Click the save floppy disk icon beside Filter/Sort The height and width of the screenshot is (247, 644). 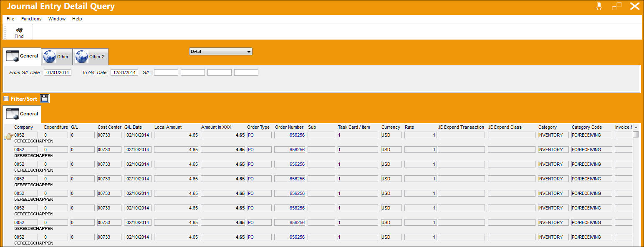[x=45, y=99]
